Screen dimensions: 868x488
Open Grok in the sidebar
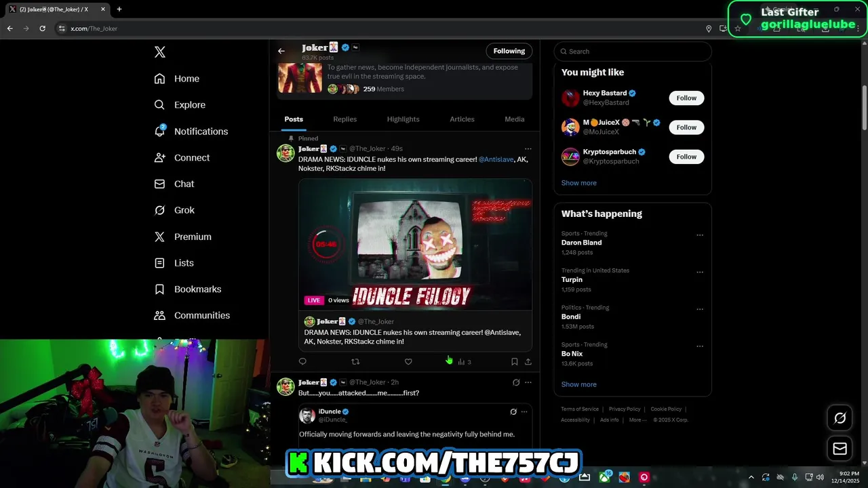(x=174, y=210)
